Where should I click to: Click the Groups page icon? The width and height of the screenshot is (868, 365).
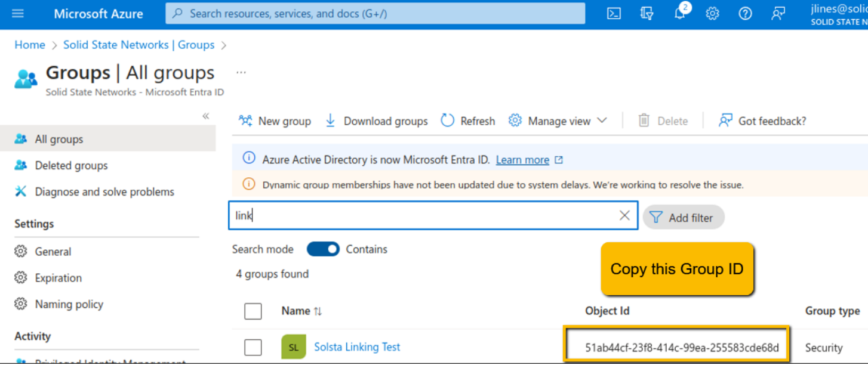(x=26, y=79)
